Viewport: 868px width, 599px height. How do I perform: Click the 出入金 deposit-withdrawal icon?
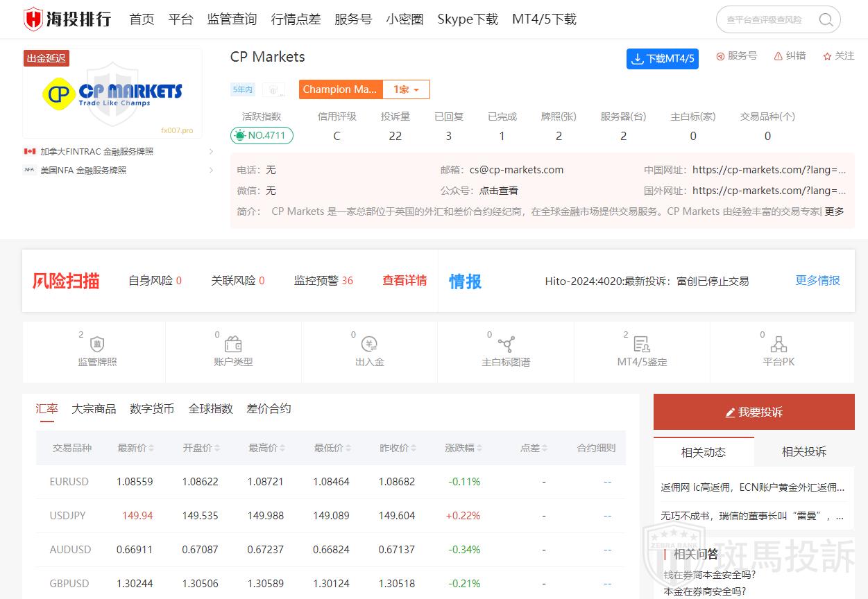click(x=369, y=344)
